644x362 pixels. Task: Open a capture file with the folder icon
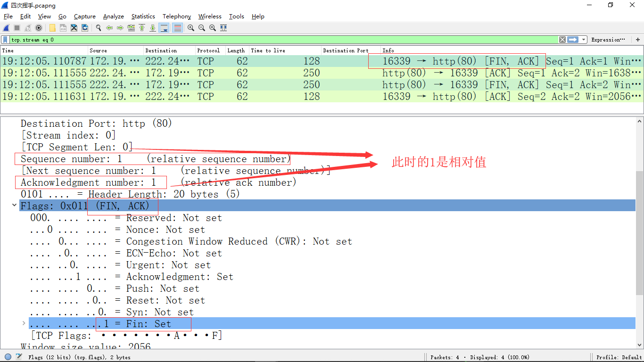(x=52, y=28)
